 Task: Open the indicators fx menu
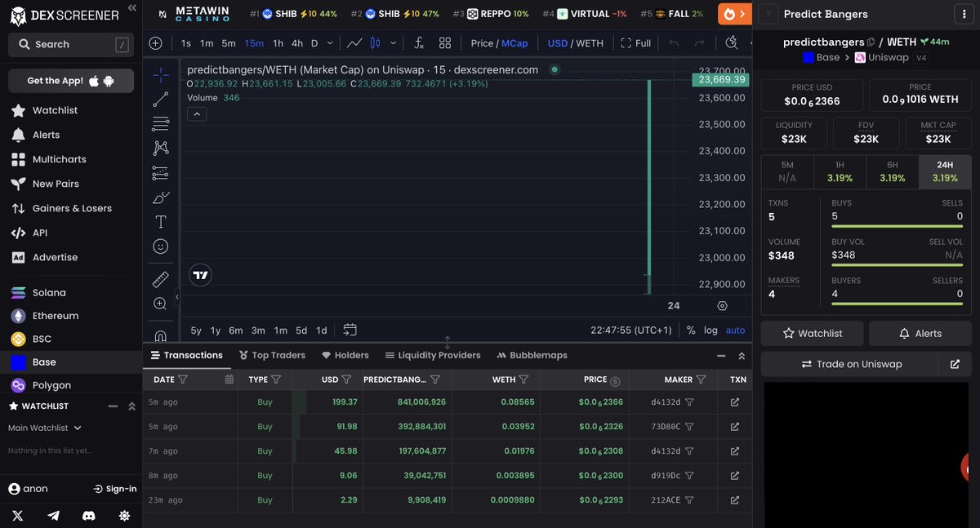(419, 43)
